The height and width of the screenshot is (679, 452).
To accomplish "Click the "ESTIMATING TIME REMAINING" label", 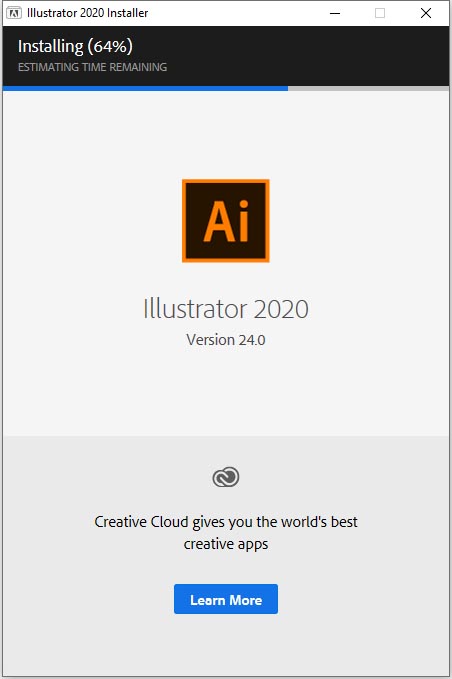I will pyautogui.click(x=92, y=67).
